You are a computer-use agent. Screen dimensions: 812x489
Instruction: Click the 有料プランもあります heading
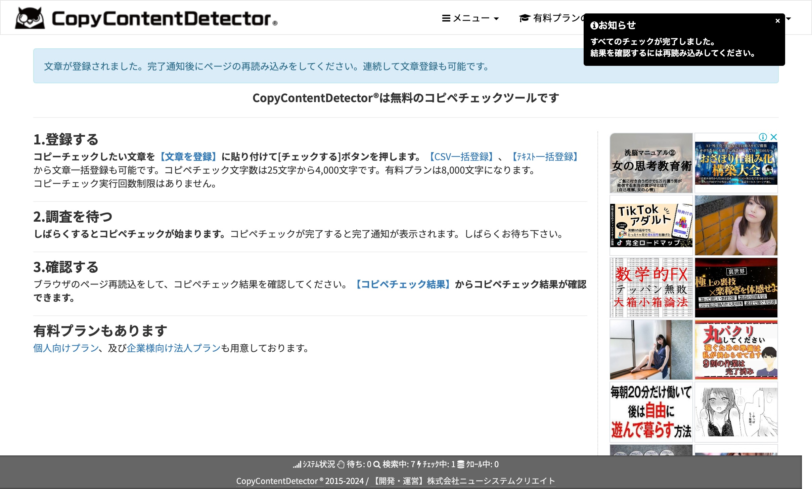click(100, 330)
